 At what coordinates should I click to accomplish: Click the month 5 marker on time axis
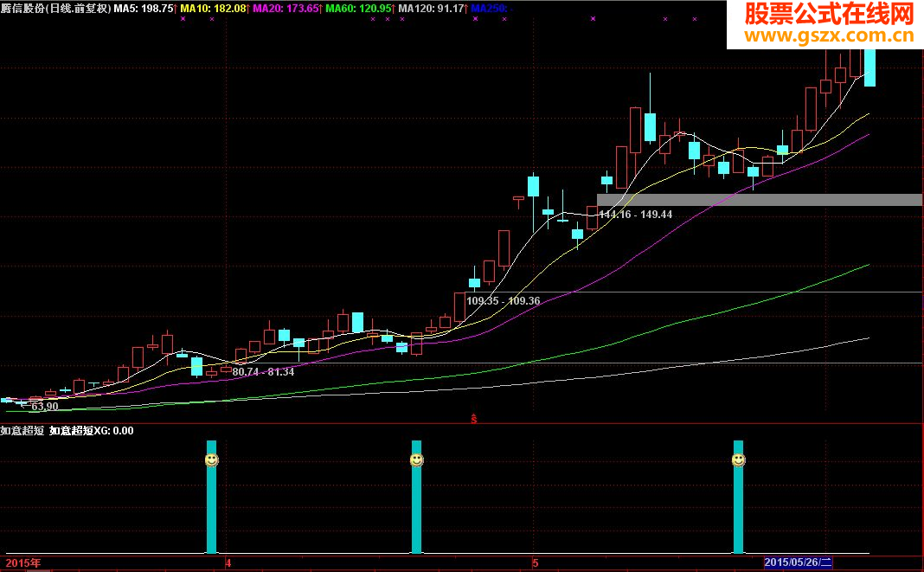[x=535, y=562]
